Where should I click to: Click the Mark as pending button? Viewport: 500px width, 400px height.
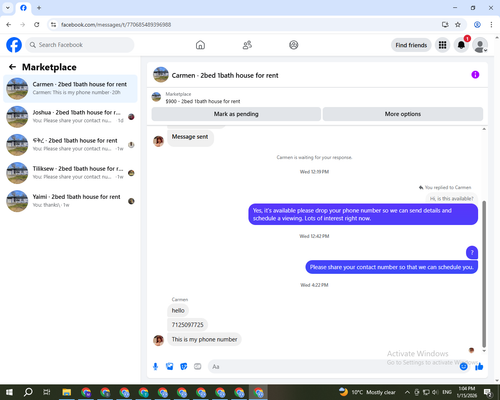[x=236, y=114]
